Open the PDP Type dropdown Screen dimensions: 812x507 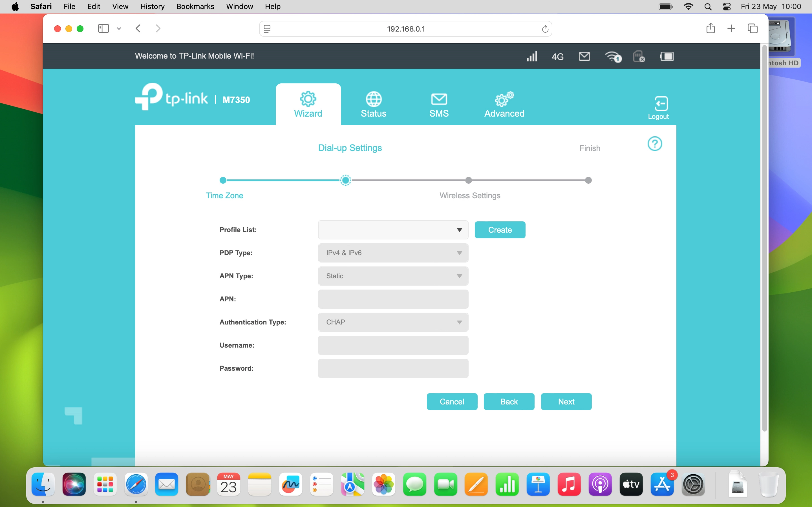point(392,253)
